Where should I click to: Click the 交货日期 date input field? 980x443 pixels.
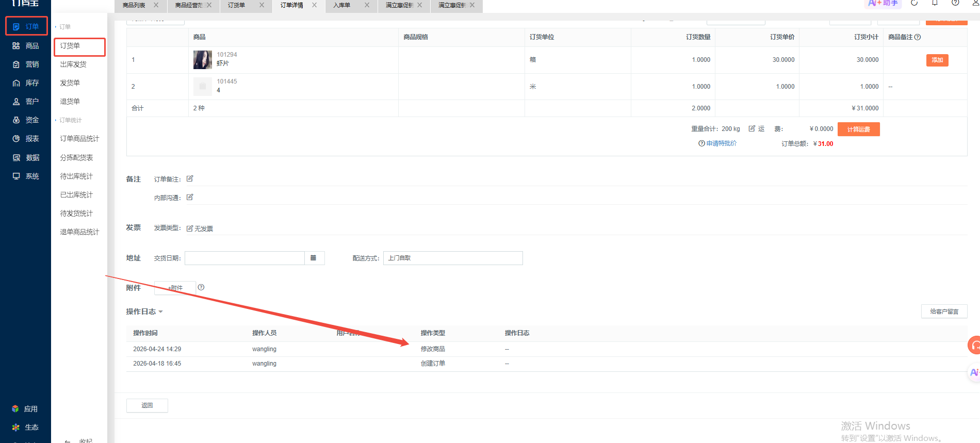click(x=244, y=258)
